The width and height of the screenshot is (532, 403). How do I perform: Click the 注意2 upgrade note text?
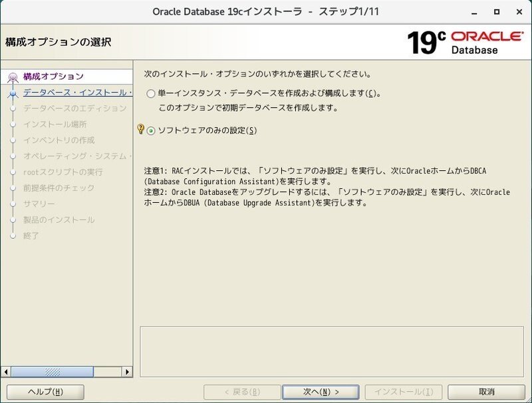pyautogui.click(x=327, y=198)
